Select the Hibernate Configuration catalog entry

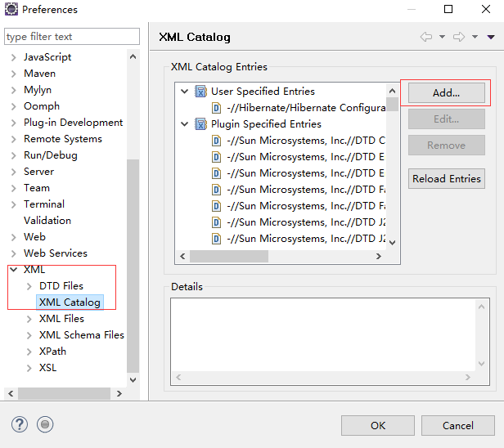pos(306,108)
